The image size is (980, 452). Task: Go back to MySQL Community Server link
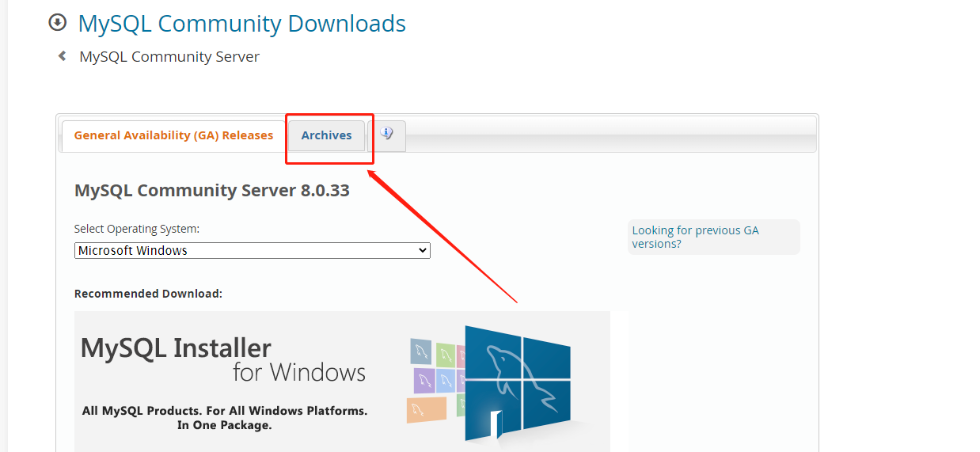tap(169, 56)
